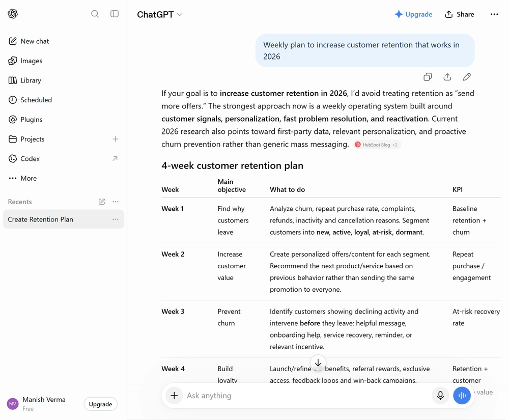Open the Images section
Screen dimensions: 509x420
click(x=63, y=61)
